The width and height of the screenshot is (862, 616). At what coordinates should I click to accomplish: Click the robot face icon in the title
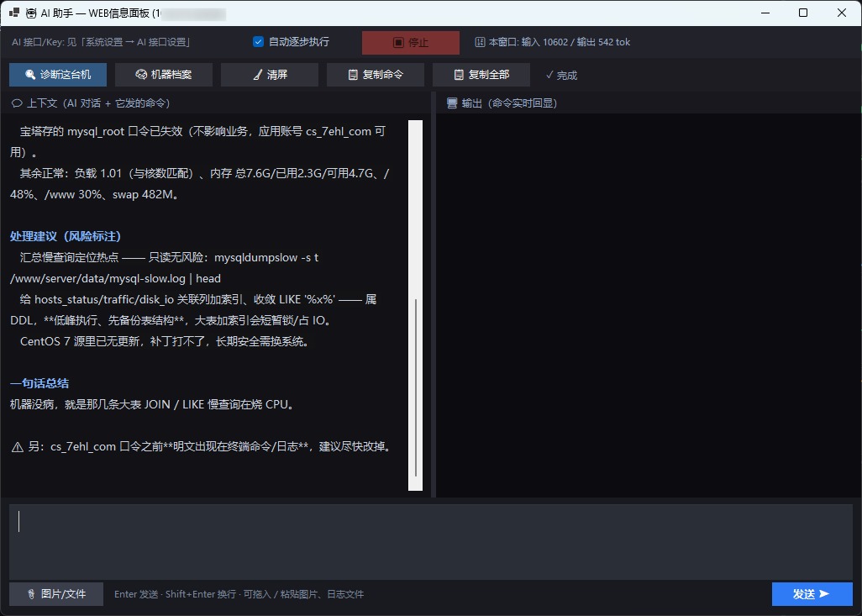(31, 13)
